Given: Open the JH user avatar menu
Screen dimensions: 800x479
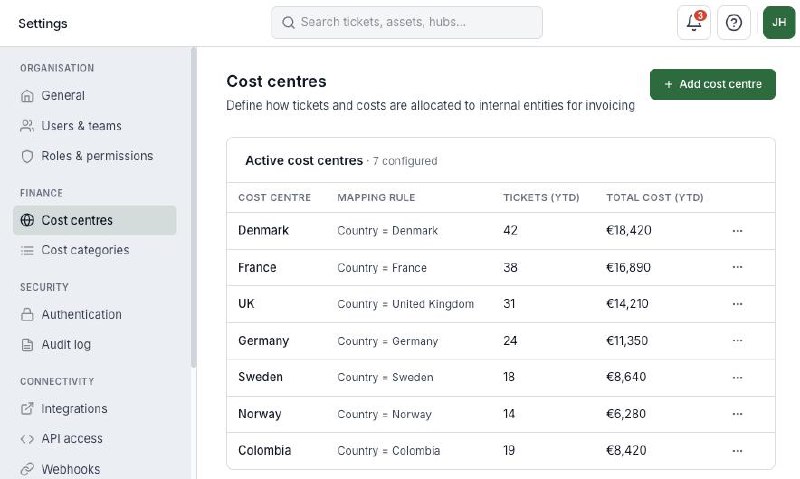Looking at the screenshot, I should [x=779, y=23].
